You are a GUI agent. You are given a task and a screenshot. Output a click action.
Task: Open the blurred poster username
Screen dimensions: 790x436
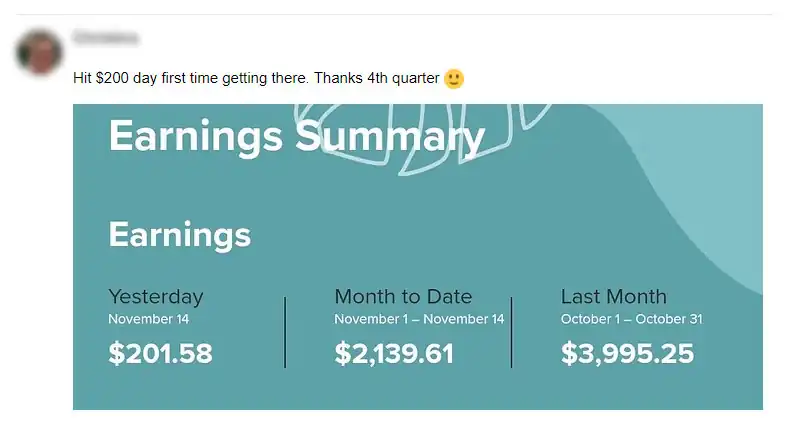pyautogui.click(x=105, y=39)
